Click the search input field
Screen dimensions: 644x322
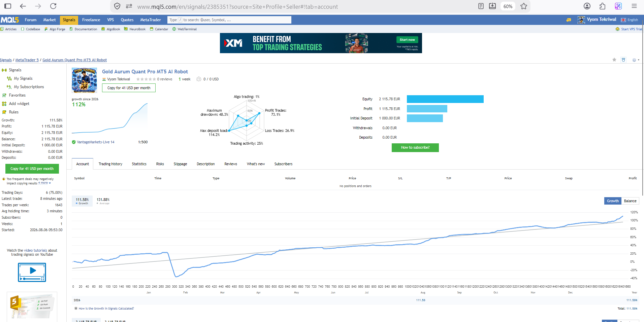pyautogui.click(x=229, y=20)
